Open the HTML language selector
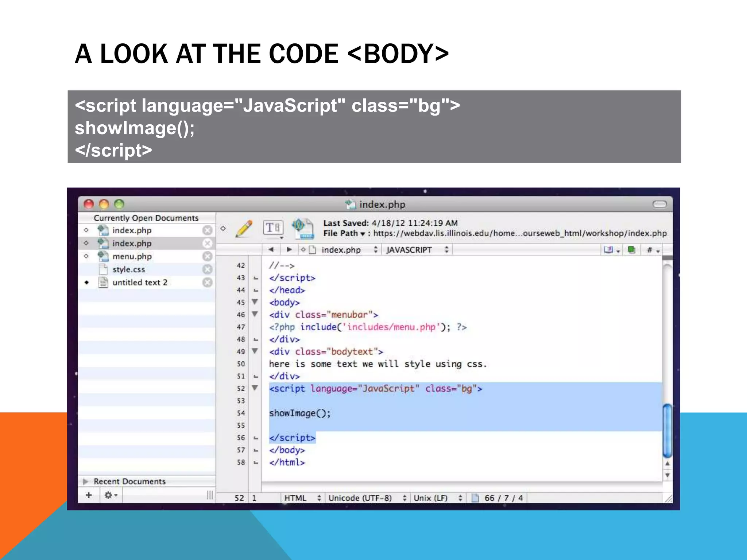This screenshot has width=747, height=560. click(x=302, y=498)
